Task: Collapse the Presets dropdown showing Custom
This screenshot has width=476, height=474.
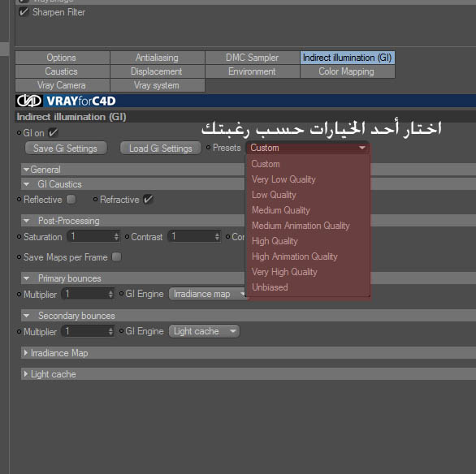Action: coord(308,148)
